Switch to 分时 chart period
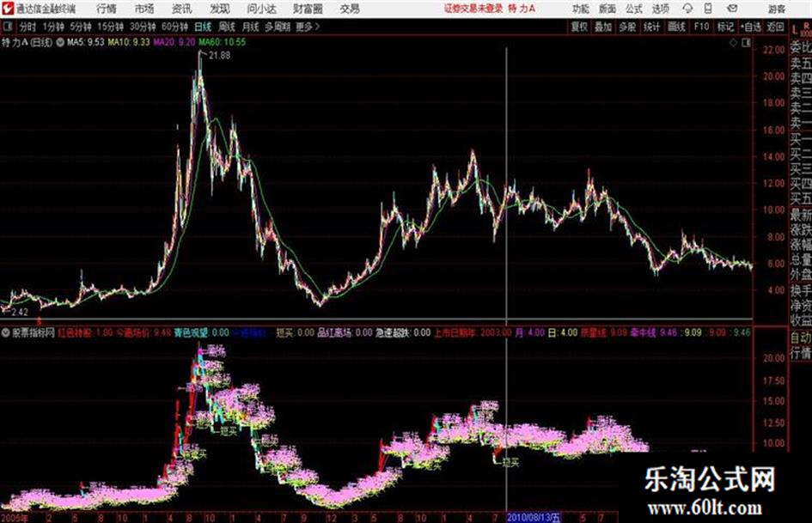This screenshot has height=523, width=812. coord(28,27)
